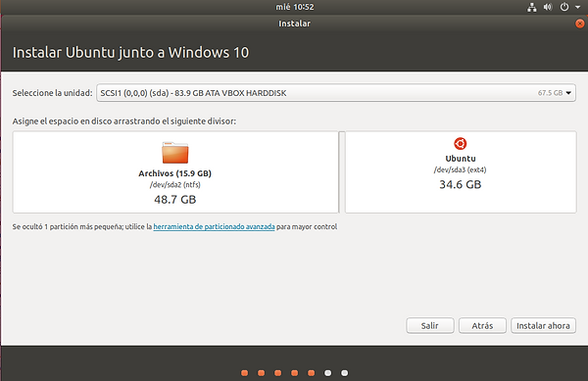Click the dropdown arrow next to 67.5 GB

coord(568,93)
